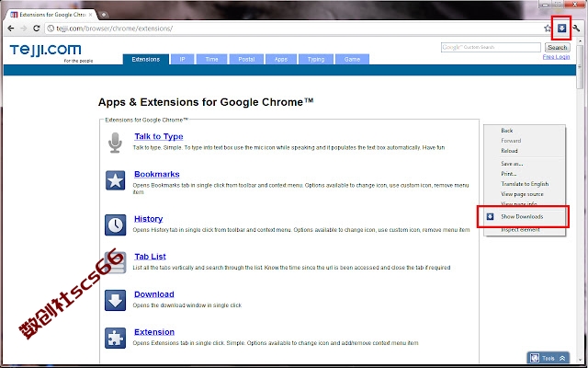The width and height of the screenshot is (588, 368).
Task: Click the browser Back arrow button
Action: tap(11, 29)
